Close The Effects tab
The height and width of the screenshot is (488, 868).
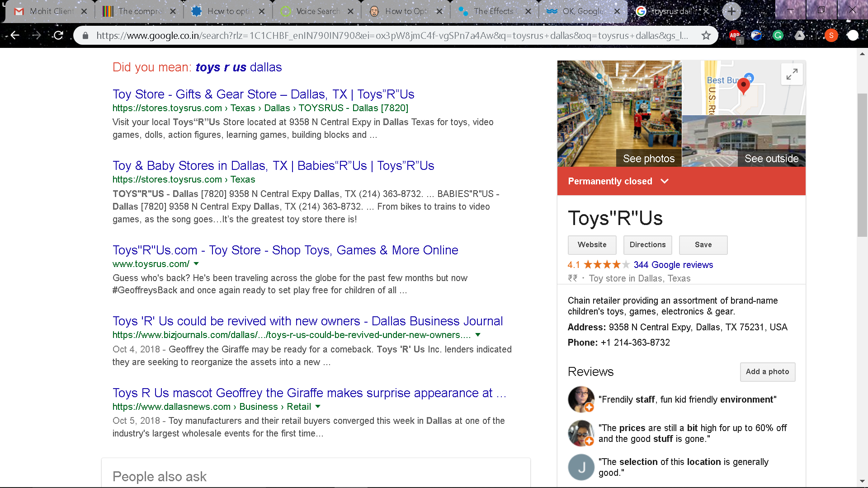pyautogui.click(x=528, y=11)
